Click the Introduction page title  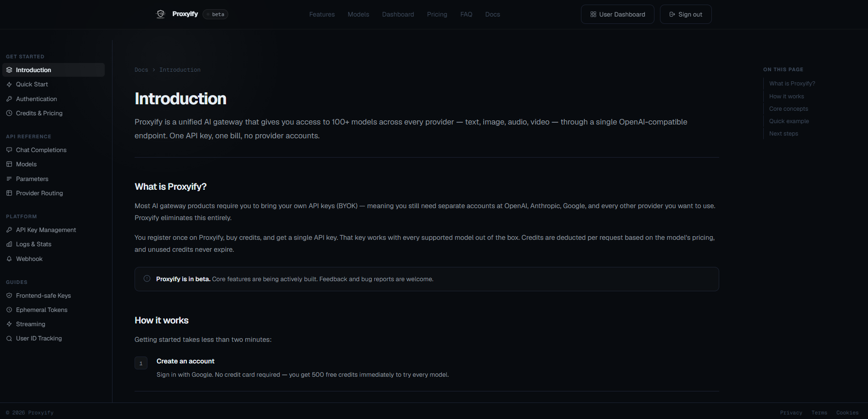click(x=180, y=99)
